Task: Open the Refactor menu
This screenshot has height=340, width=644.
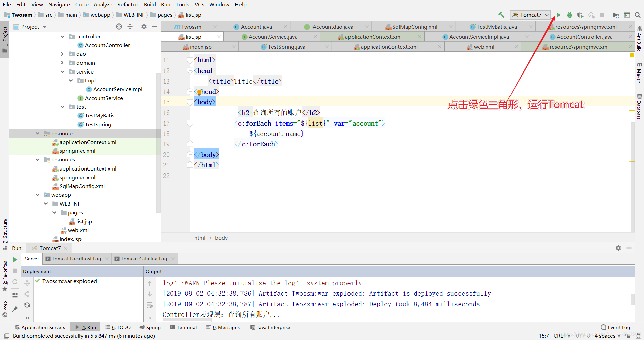Action: point(127,4)
